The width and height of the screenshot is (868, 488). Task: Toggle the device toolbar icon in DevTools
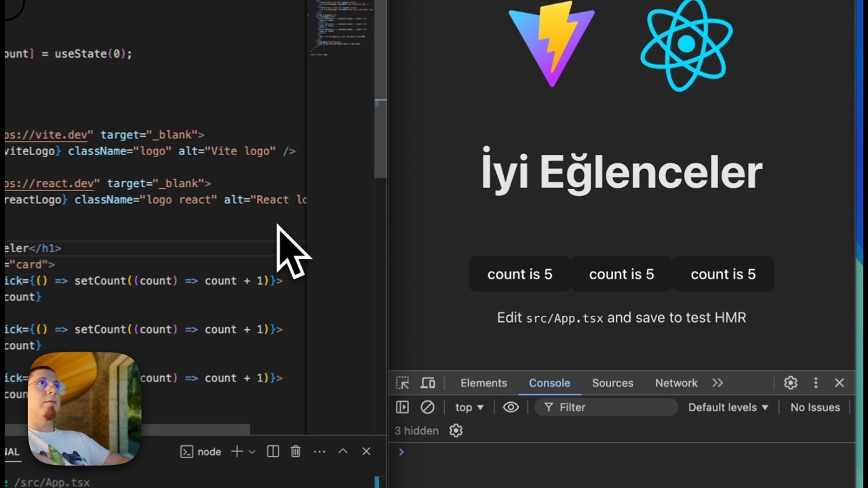(428, 383)
